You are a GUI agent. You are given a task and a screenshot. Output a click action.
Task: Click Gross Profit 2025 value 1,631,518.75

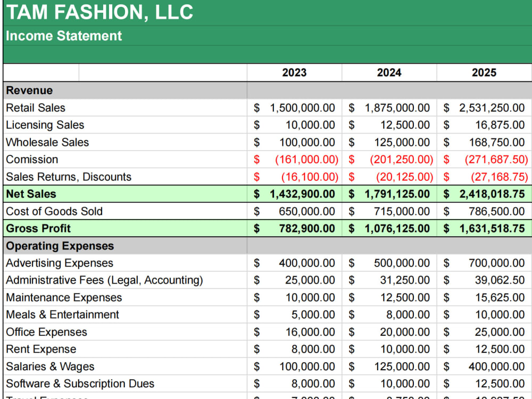pos(492,228)
